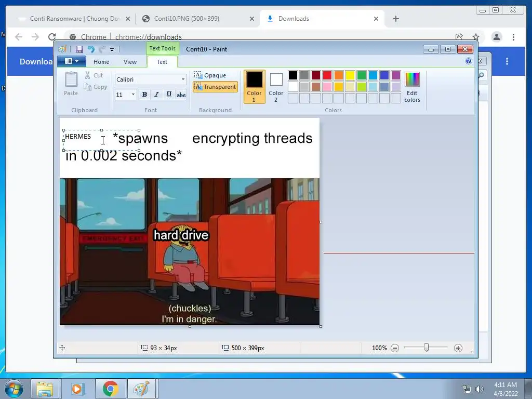Toggle Strikethrough formatting
The image size is (532, 399).
coord(181,95)
